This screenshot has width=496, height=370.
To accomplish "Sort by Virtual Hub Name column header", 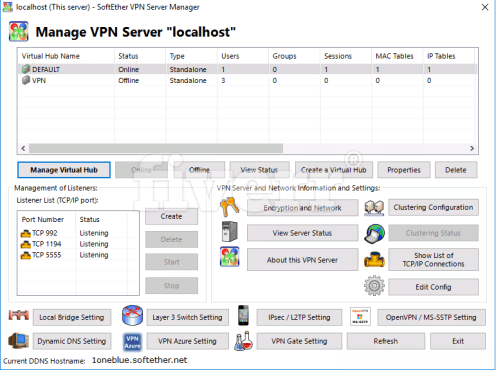I will (66, 56).
